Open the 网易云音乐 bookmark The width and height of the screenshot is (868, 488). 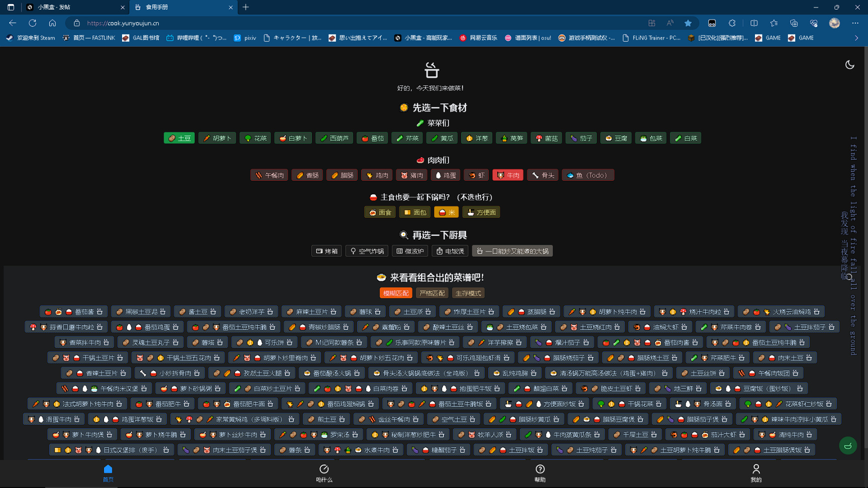[478, 38]
